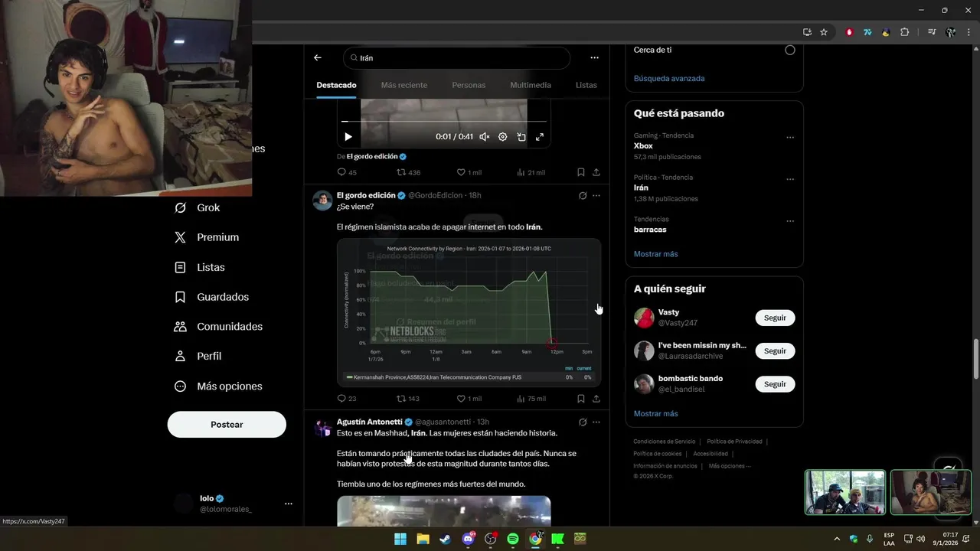Open Chrome three-dot menu
Screen dimensions: 980x551
[968, 32]
